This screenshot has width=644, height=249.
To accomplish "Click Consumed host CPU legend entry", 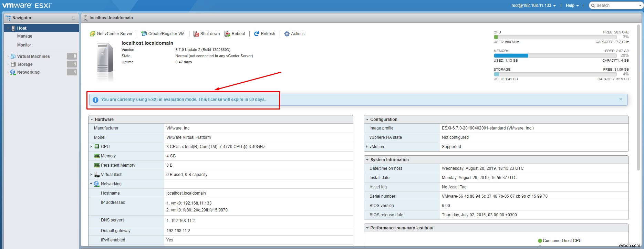I will tap(560, 241).
